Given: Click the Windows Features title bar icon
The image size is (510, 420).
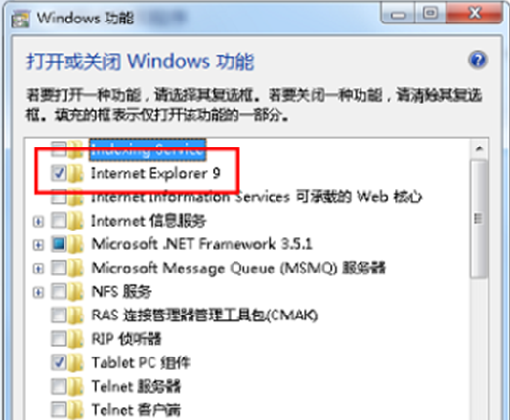Looking at the screenshot, I should 21,19.
